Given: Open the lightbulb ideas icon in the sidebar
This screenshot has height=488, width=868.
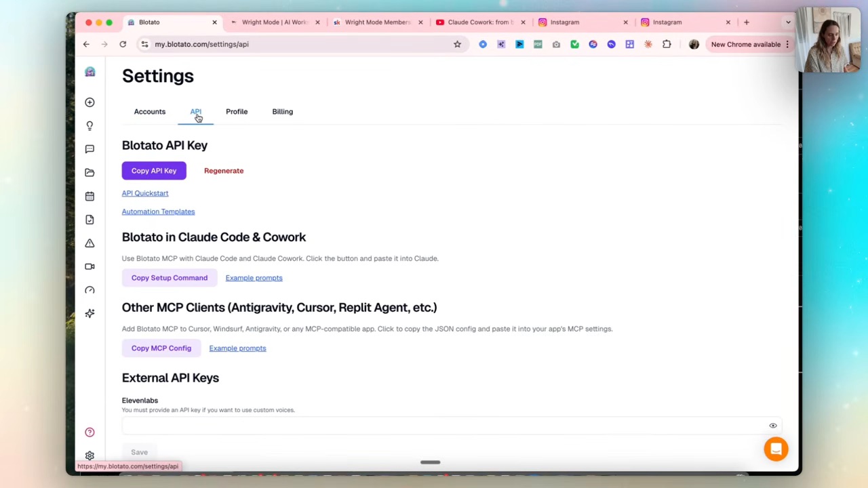Looking at the screenshot, I should point(90,125).
